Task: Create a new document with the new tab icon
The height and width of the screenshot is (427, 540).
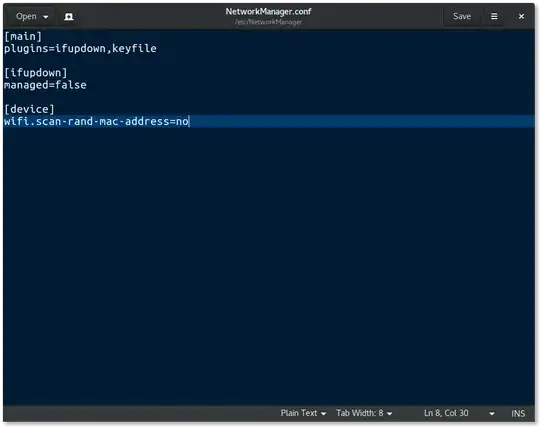Action: (x=69, y=17)
